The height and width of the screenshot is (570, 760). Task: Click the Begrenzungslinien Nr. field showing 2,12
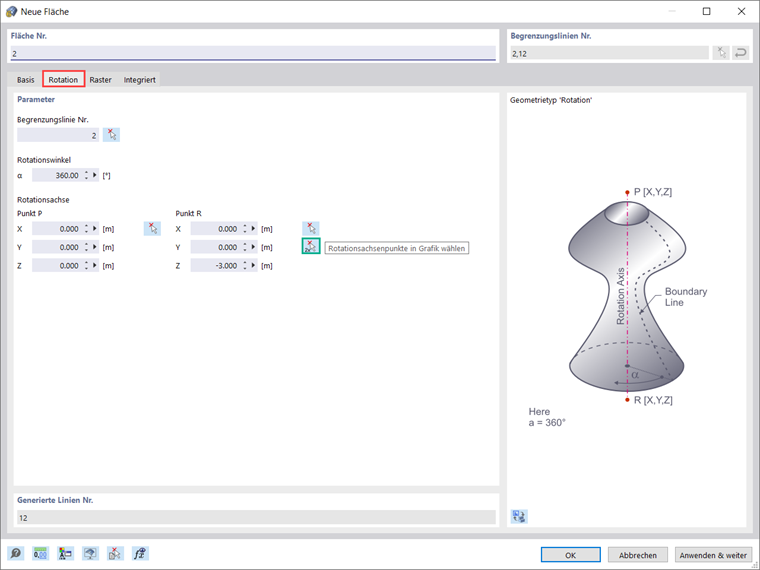pos(609,53)
